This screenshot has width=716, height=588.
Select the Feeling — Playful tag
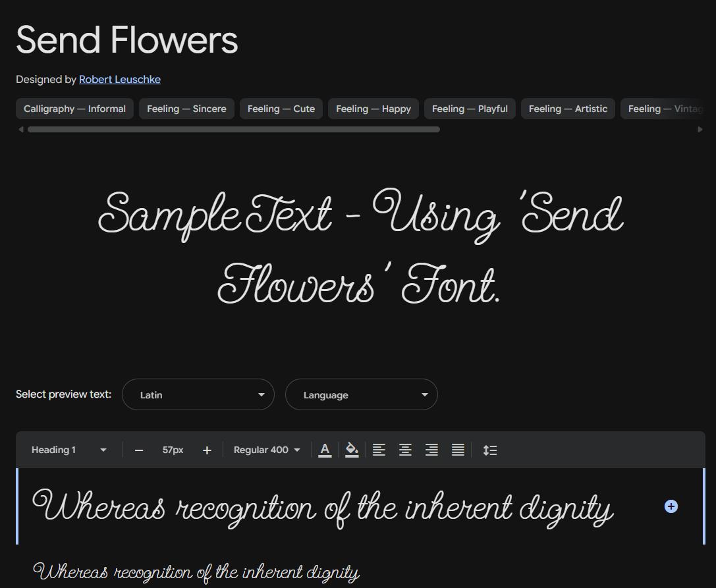click(470, 109)
